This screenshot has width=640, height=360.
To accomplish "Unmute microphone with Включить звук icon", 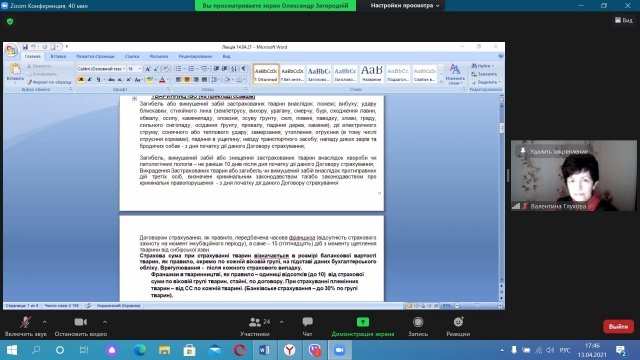I will pos(25,322).
